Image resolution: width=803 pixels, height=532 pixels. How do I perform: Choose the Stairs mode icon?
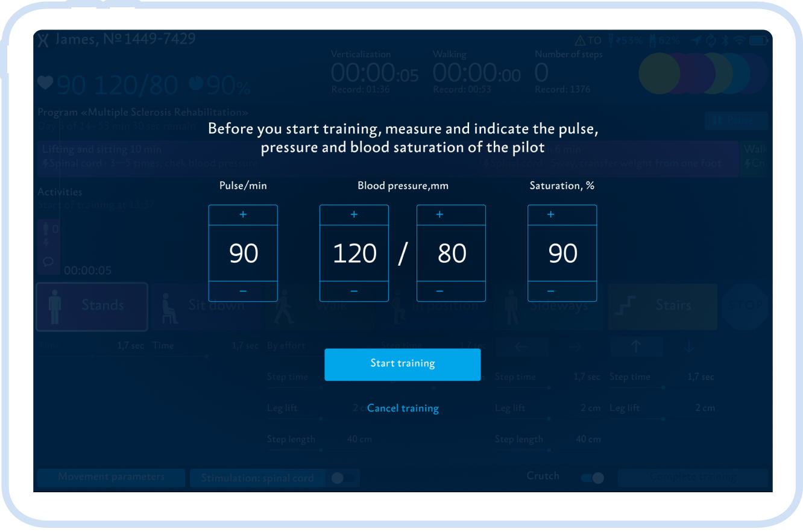coord(662,307)
